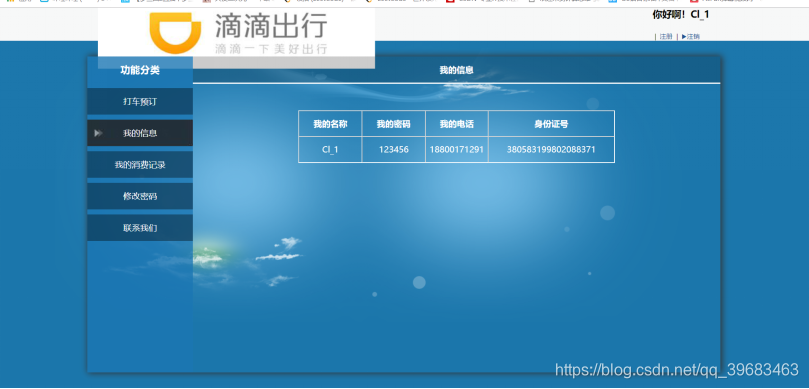The height and width of the screenshot is (389, 809).
Task: Select the Cl_1 name cell
Action: click(330, 150)
